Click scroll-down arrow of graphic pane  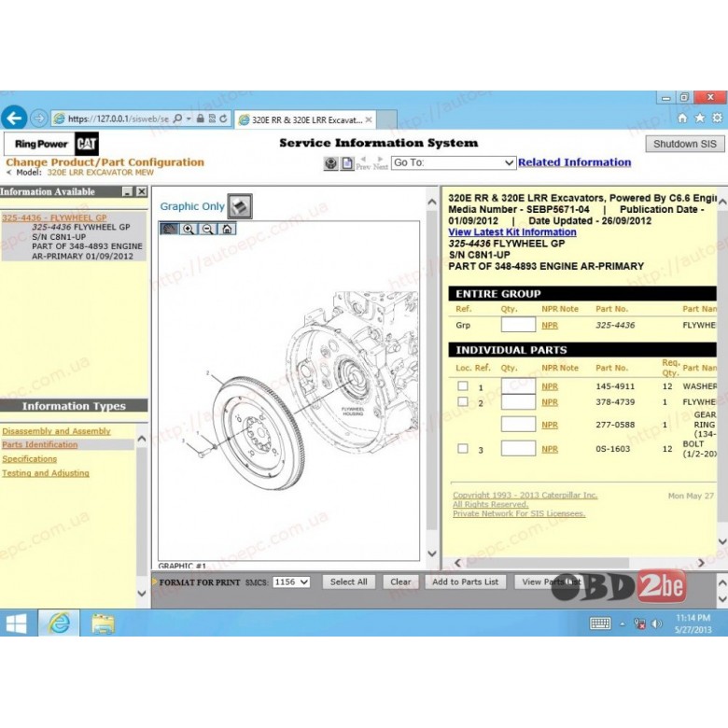[x=432, y=553]
